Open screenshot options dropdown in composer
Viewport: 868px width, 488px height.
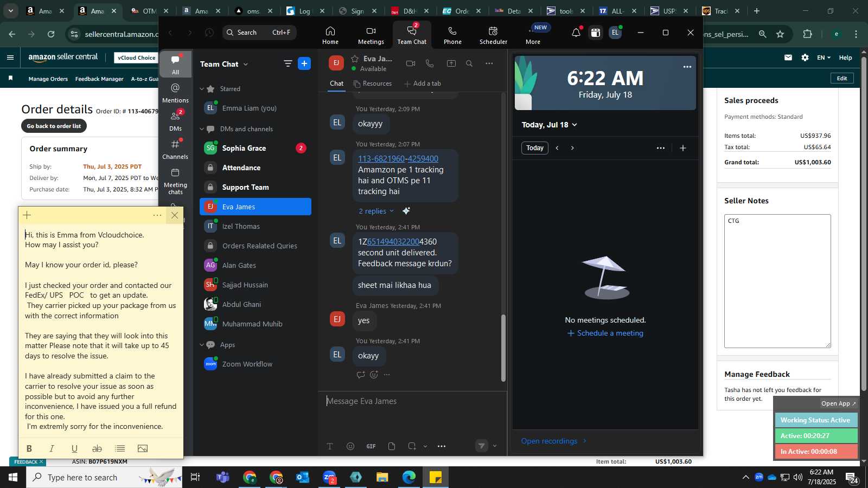pos(425,446)
